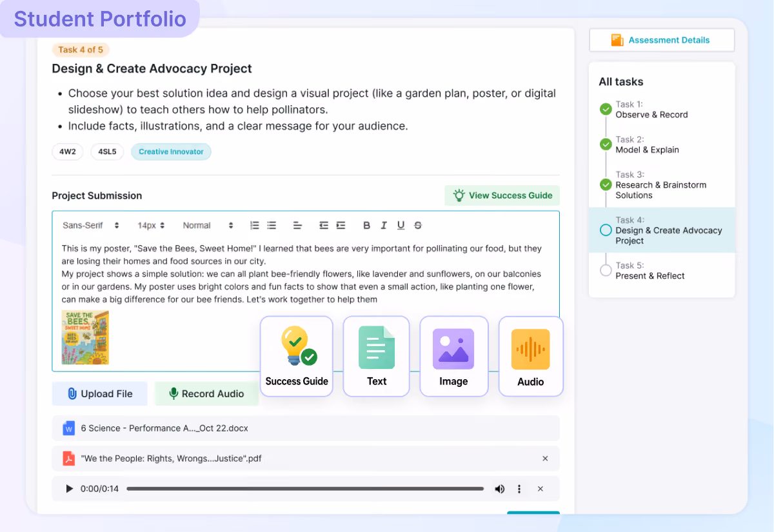774x532 pixels.
Task: Click Record Audio button
Action: (206, 393)
